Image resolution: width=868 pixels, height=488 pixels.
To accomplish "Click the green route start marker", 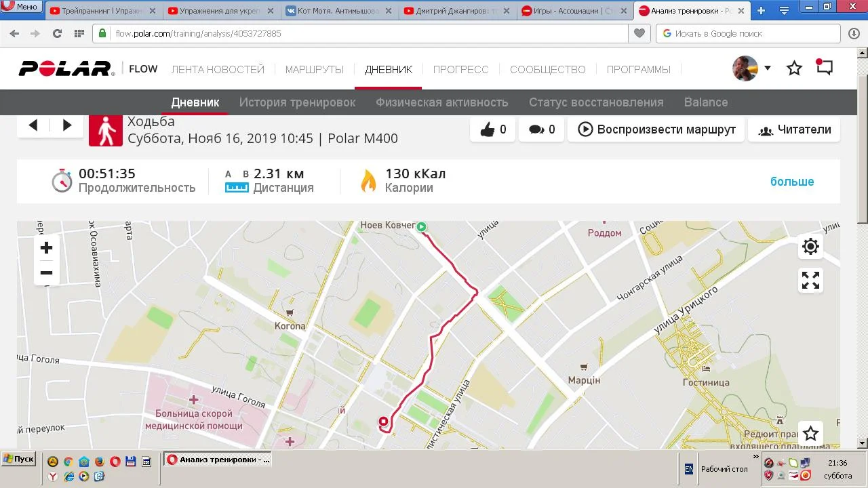I will coord(422,227).
